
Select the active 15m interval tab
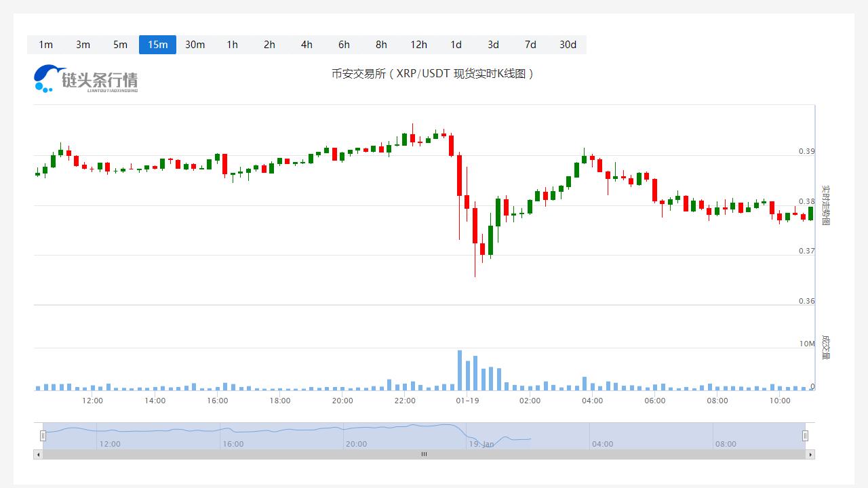(157, 45)
